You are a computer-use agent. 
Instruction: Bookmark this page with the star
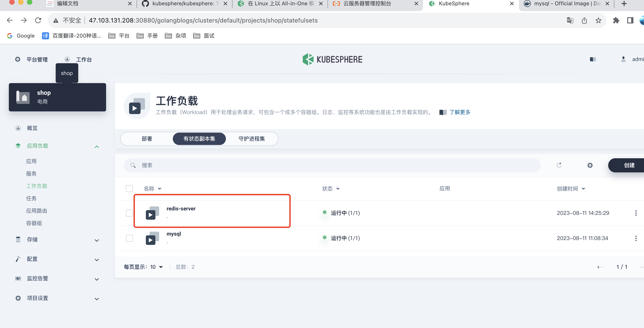pyautogui.click(x=598, y=20)
